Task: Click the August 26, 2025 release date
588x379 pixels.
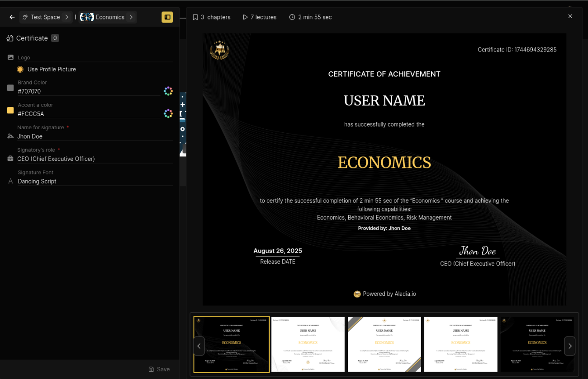Action: (278, 251)
